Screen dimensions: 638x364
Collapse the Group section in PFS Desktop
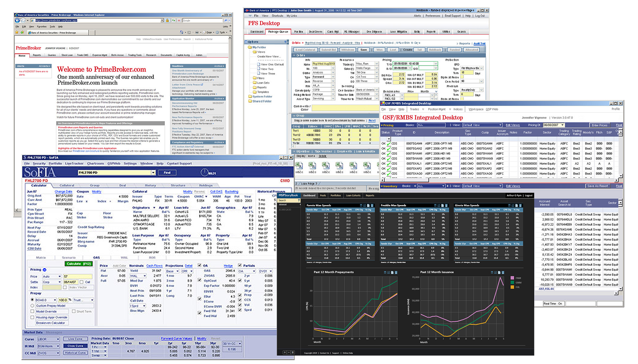294,116
